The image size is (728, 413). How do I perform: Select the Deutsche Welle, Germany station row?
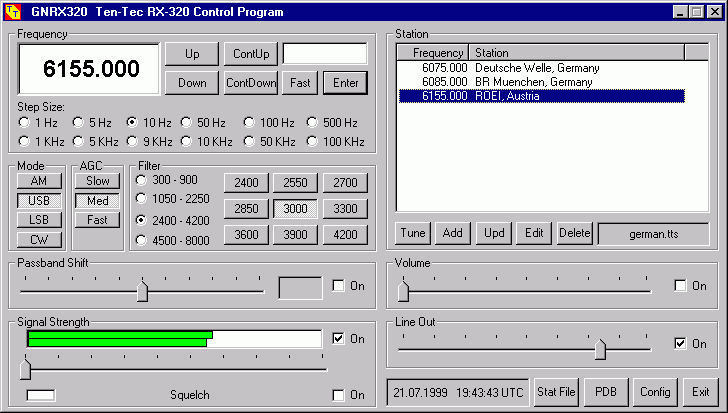541,68
